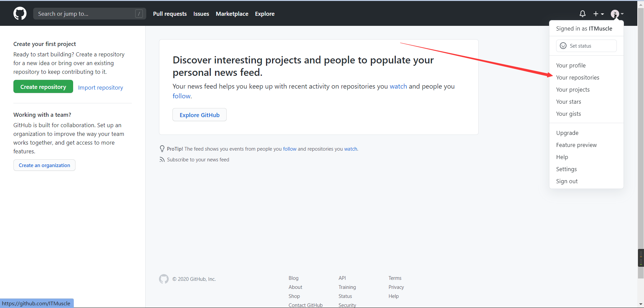Click the slash shortcut icon in search box
The image size is (644, 308).
[x=139, y=14]
